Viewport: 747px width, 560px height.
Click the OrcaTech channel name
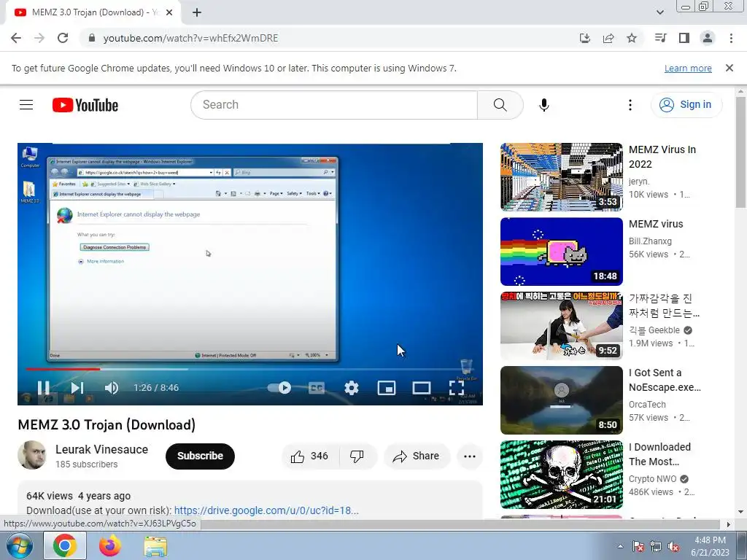tap(647, 404)
